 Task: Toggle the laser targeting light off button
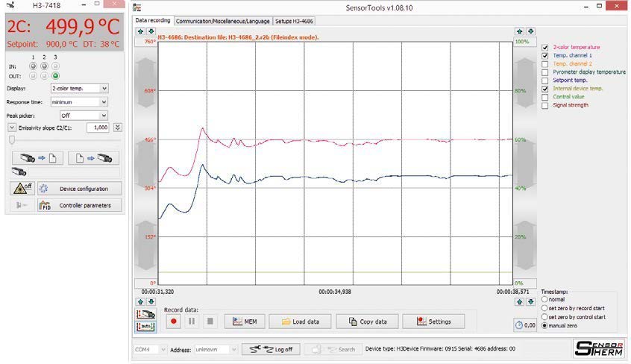tap(22, 188)
